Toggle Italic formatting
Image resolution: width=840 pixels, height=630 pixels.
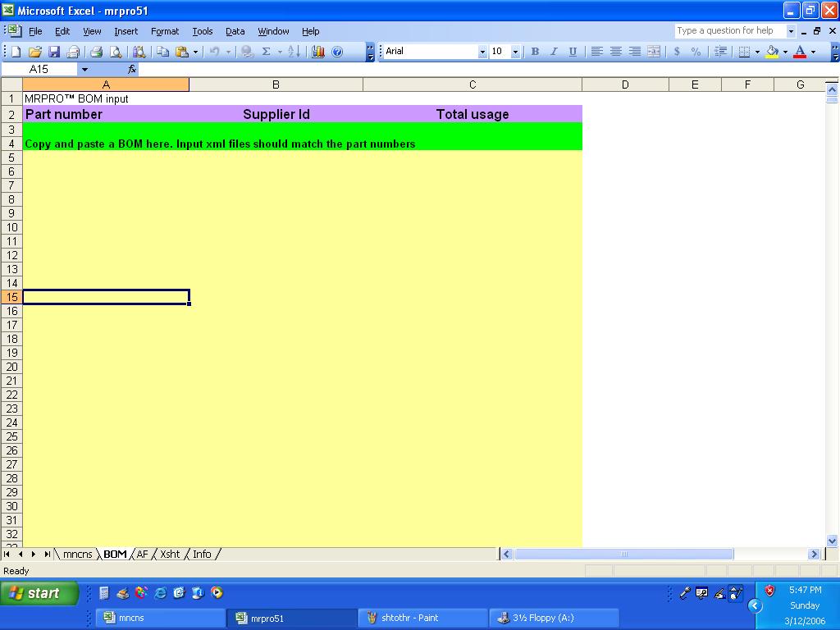click(554, 52)
